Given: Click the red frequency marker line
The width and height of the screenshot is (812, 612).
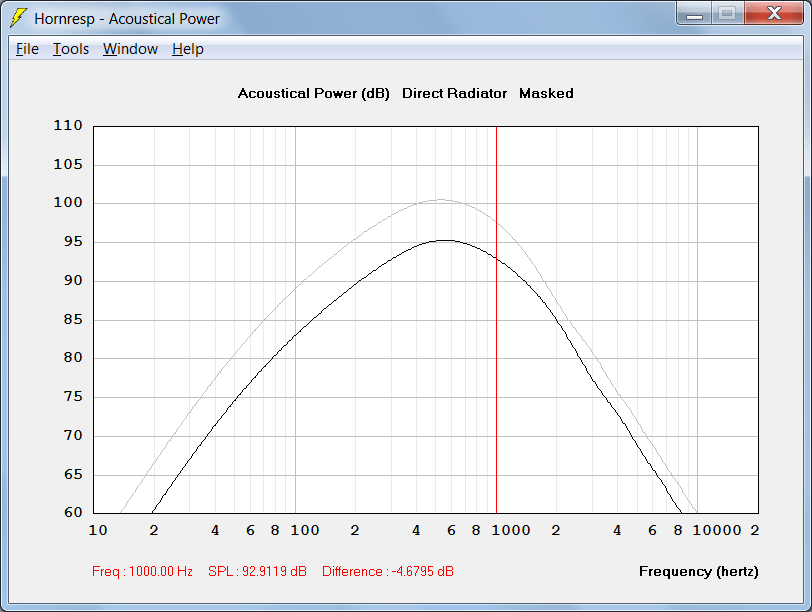Looking at the screenshot, I should (x=496, y=320).
